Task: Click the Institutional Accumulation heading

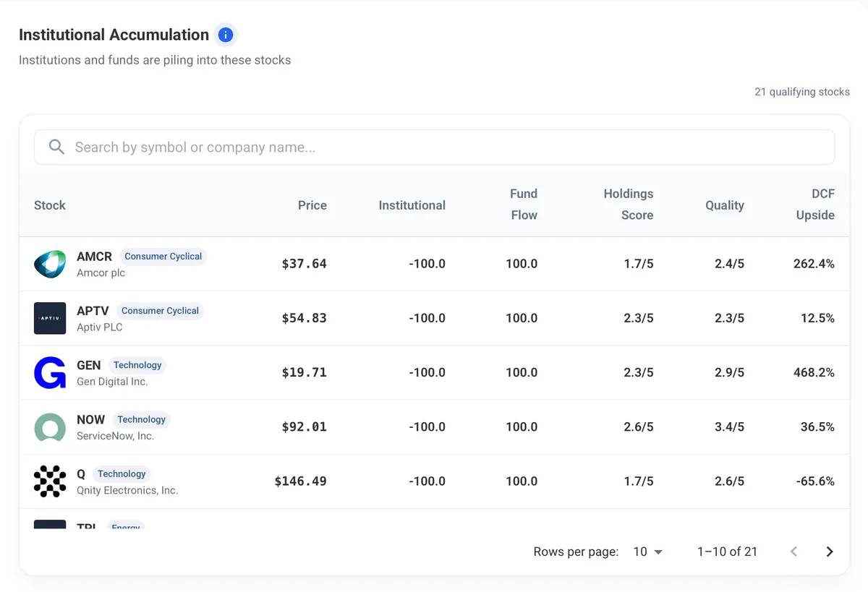Action: pos(114,35)
